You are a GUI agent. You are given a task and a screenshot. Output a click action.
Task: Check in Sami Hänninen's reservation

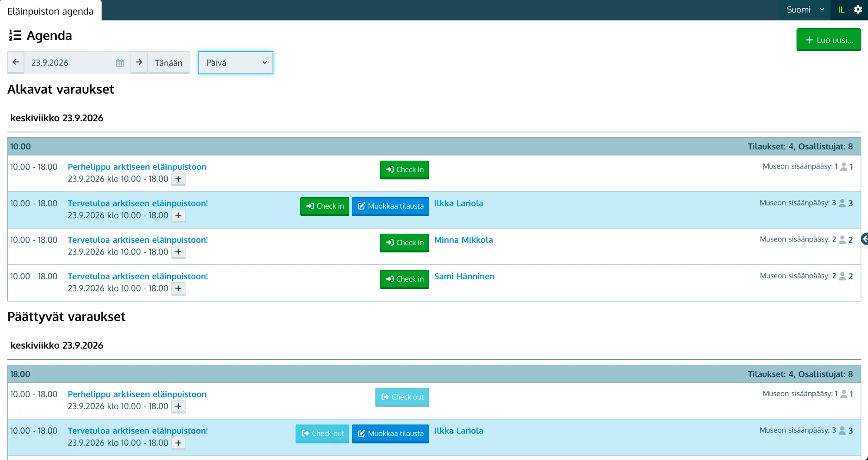404,279
